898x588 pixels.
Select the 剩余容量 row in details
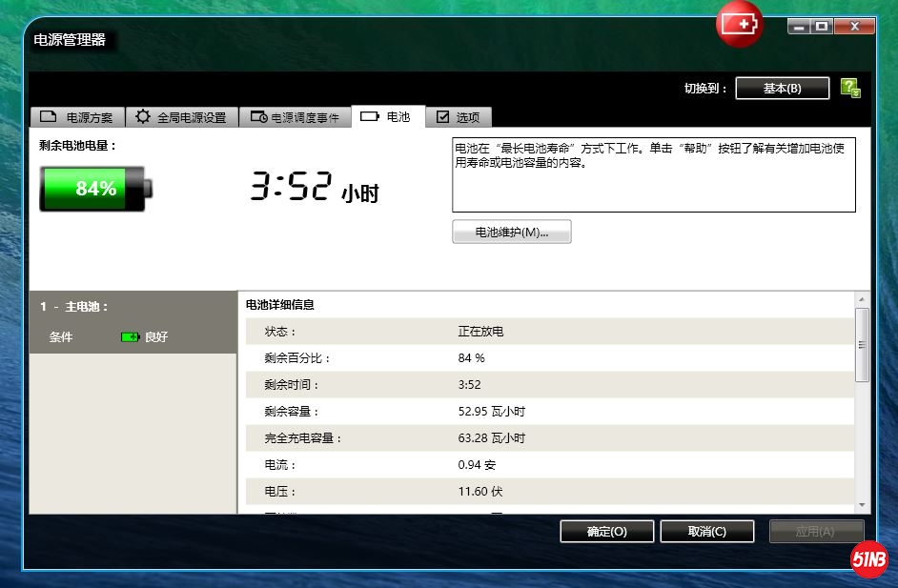[x=548, y=412]
